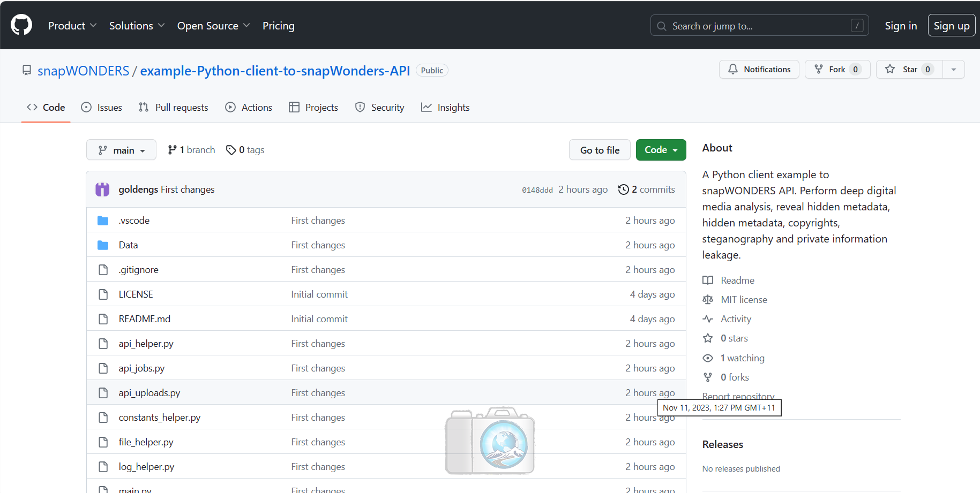Open the main branch selector dropdown
980x493 pixels.
click(x=121, y=150)
